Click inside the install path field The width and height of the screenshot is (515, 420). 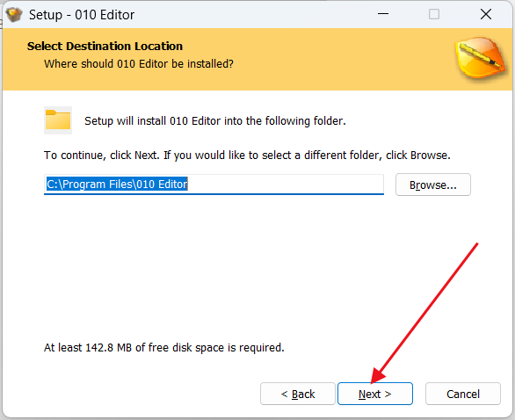tap(214, 185)
